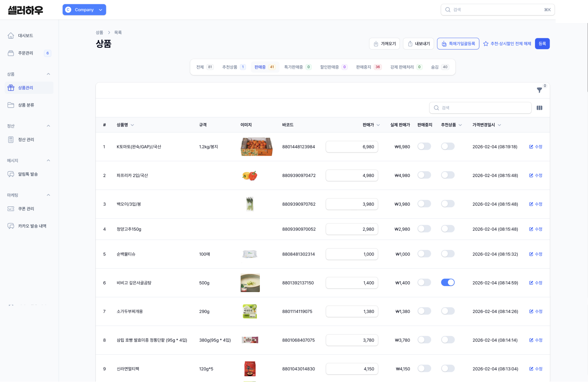Switch to the 판매중지 tab
588x382 pixels.
pyautogui.click(x=369, y=67)
